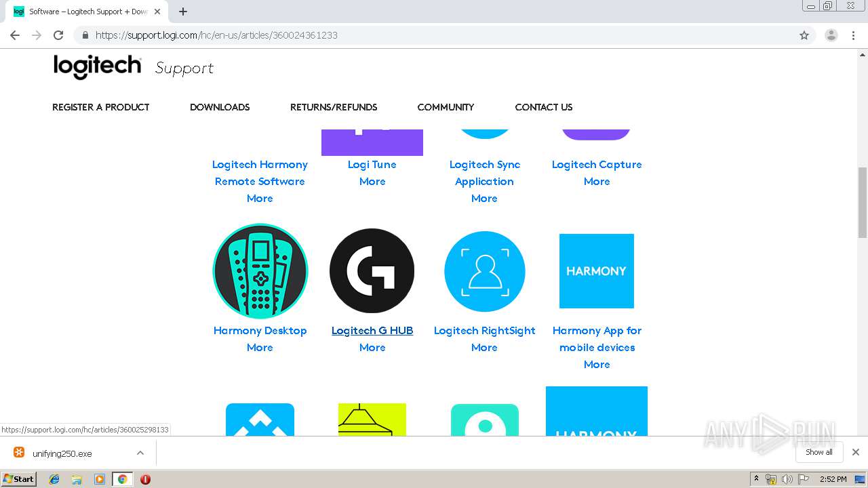
Task: Open the Chrome three-dot menu
Action: coord(854,35)
